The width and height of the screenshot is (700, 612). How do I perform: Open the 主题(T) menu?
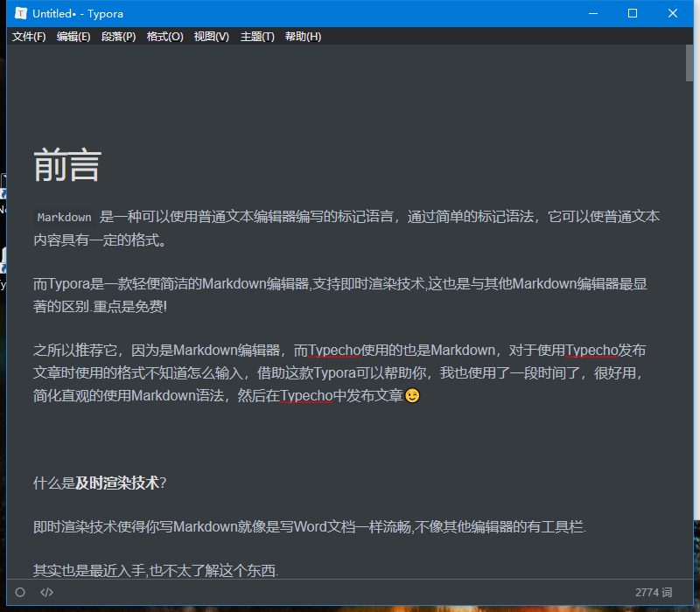click(x=257, y=37)
